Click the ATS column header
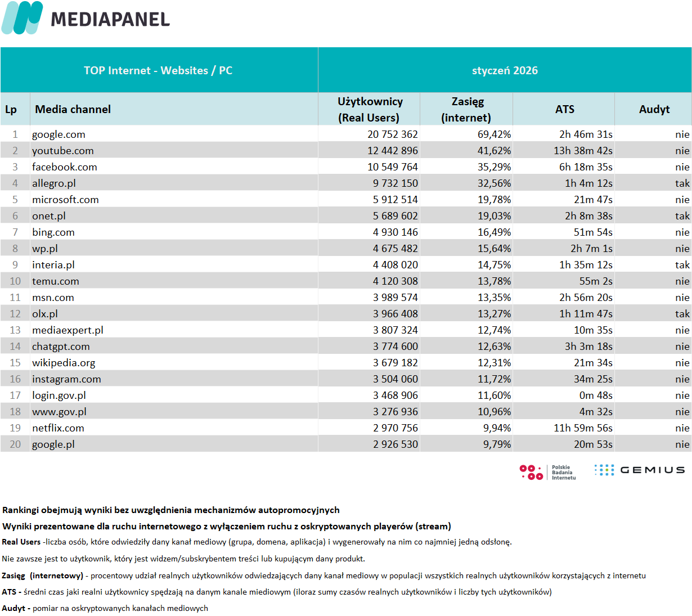 coord(564,109)
